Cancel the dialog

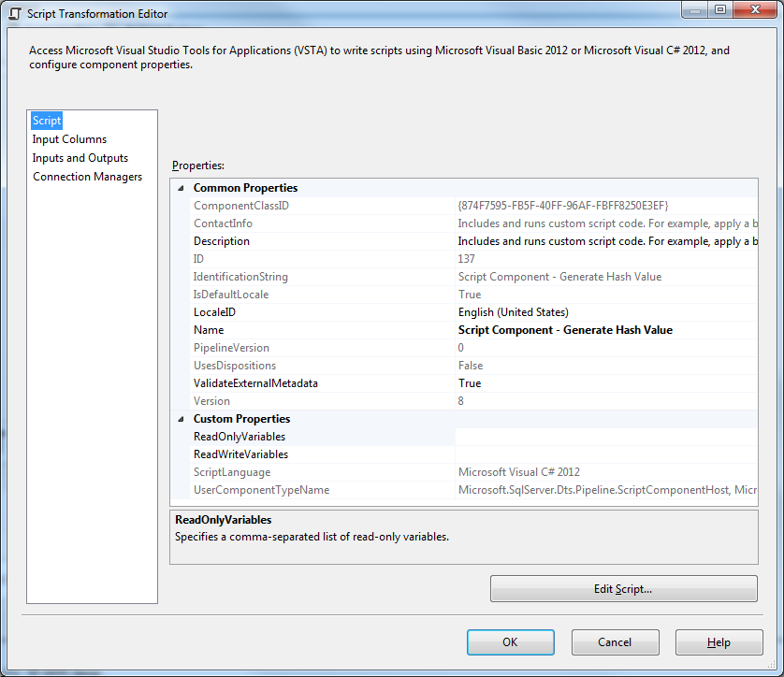pyautogui.click(x=615, y=642)
